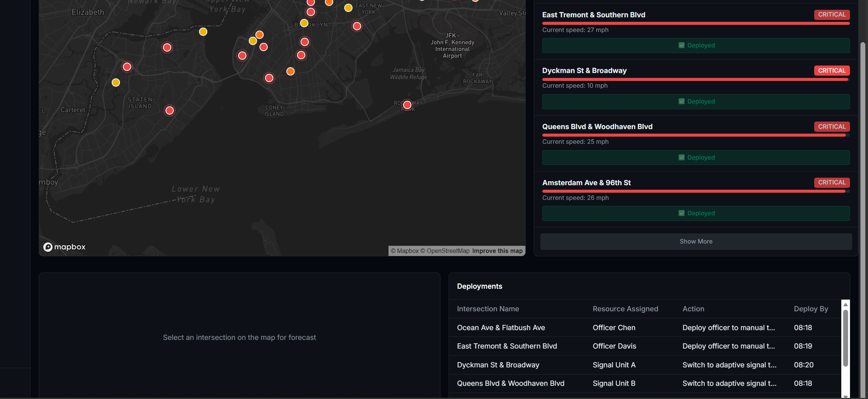
Task: Select the red marker at Rockaway Park
Action: coord(407,105)
